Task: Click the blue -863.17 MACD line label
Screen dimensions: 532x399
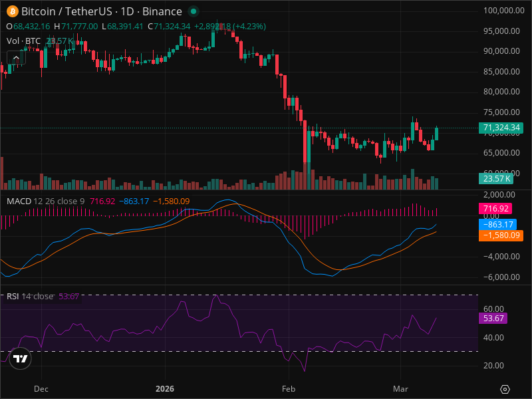Action: (497, 225)
